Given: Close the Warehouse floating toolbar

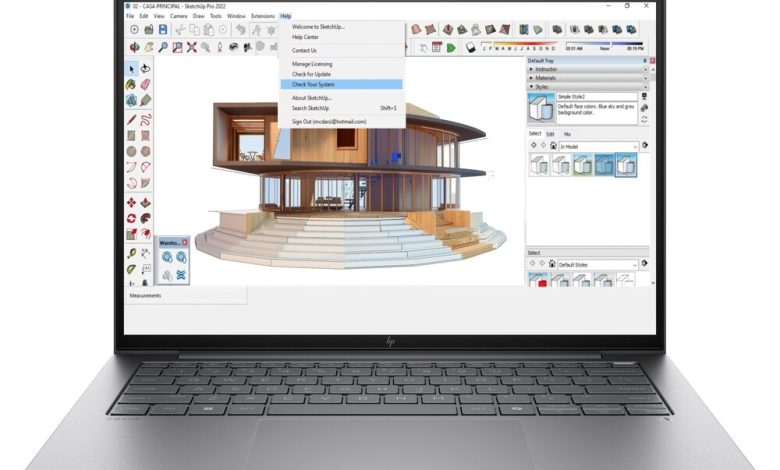Looking at the screenshot, I should pyautogui.click(x=185, y=243).
